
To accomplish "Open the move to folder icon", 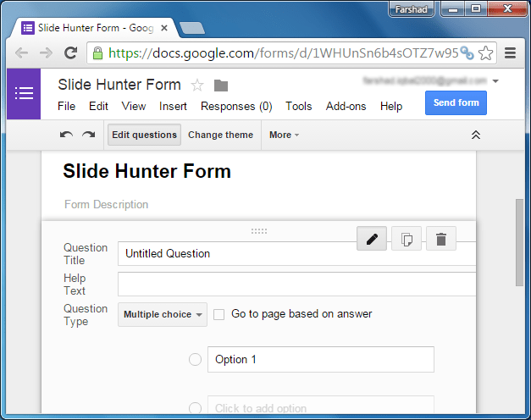I will tap(221, 86).
